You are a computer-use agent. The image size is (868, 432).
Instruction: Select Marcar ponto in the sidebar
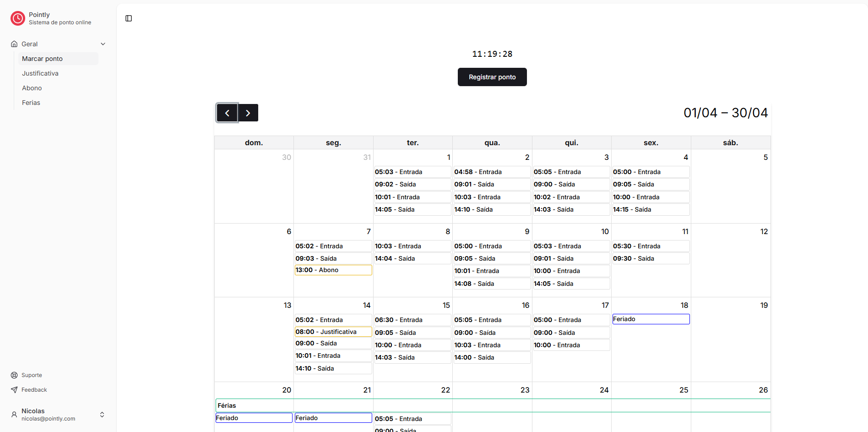pyautogui.click(x=42, y=59)
